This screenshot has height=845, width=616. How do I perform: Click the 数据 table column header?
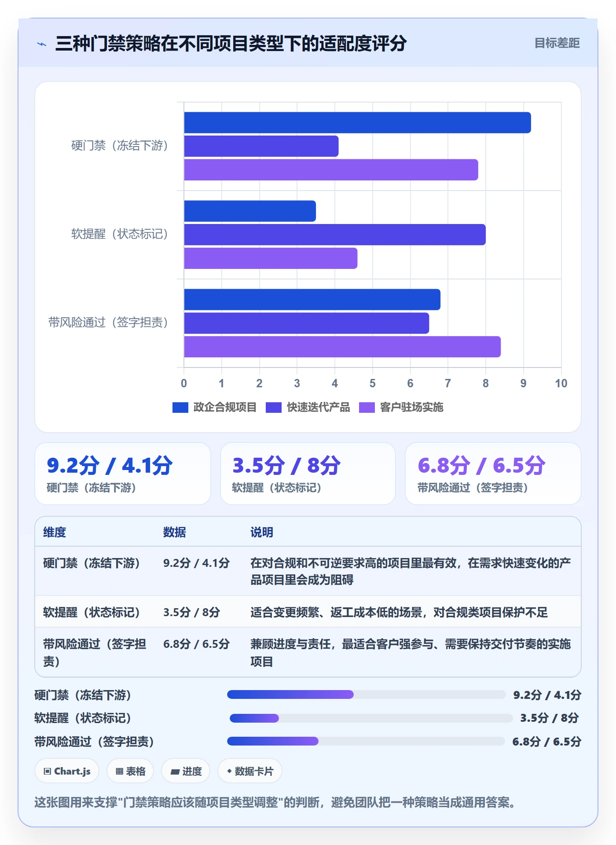[x=175, y=532]
